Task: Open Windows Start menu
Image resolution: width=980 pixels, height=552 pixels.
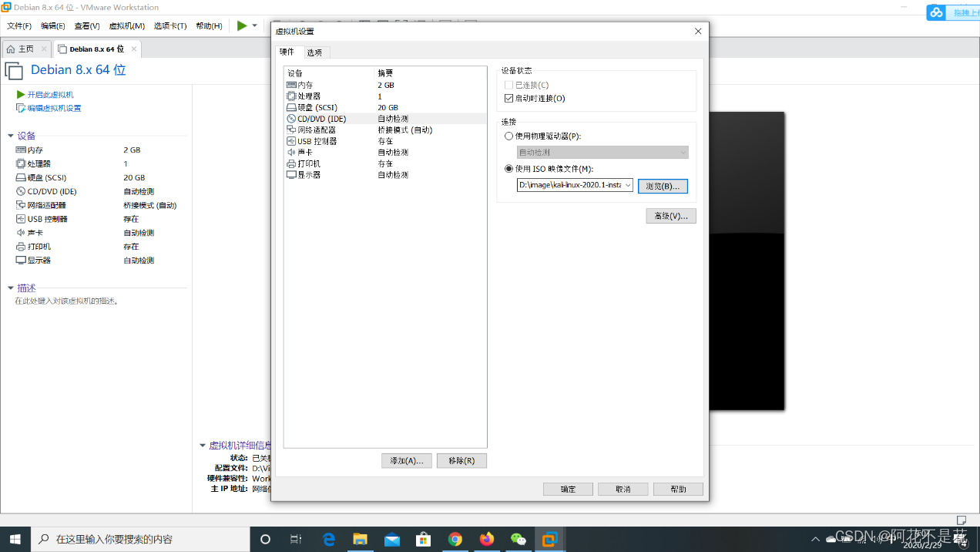Action: 15,539
